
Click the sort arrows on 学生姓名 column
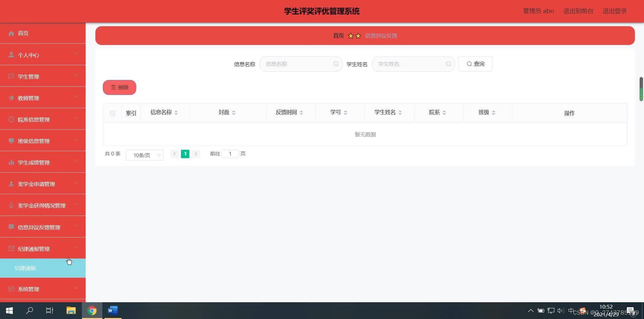[x=400, y=112]
